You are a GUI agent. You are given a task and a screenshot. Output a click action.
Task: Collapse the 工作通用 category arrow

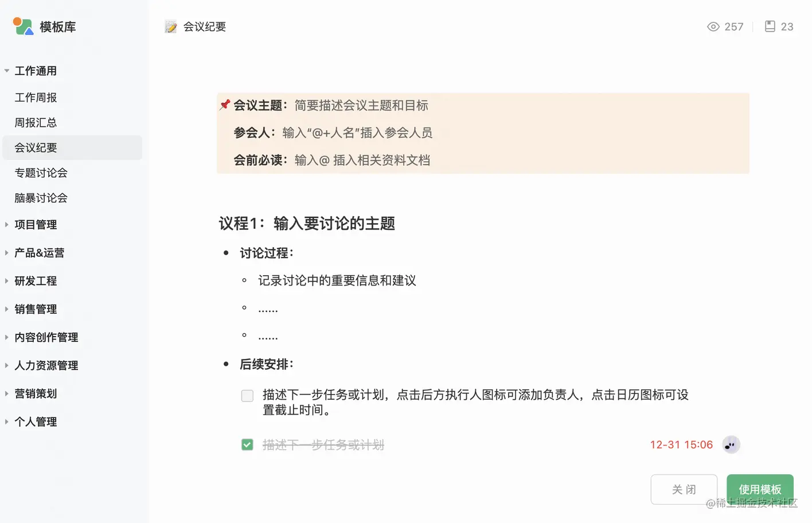(x=7, y=71)
